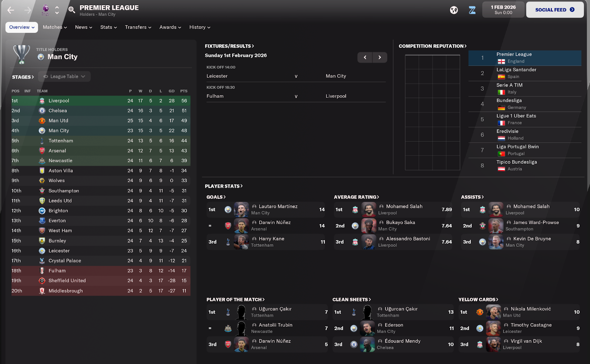Click the Man Utd crest in table
Viewport: 590px width, 364px height.
42,121
